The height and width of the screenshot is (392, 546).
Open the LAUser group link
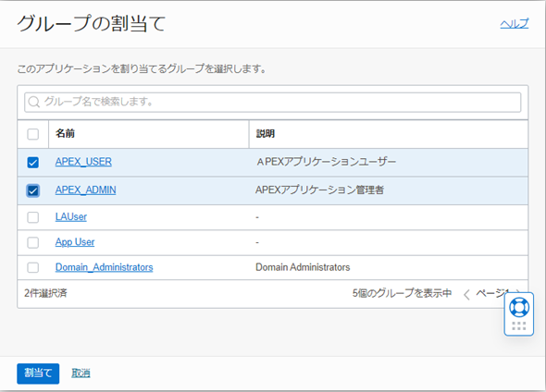coord(71,216)
